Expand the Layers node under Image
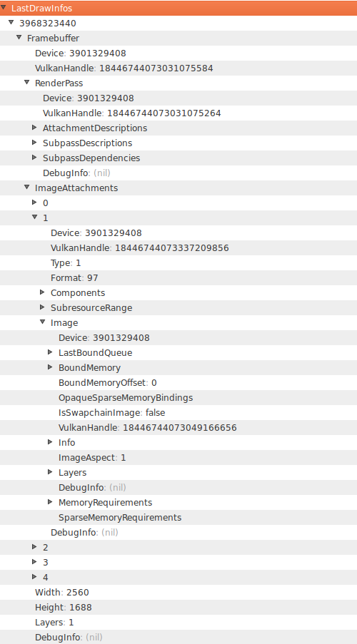The width and height of the screenshot is (357, 644). point(50,472)
